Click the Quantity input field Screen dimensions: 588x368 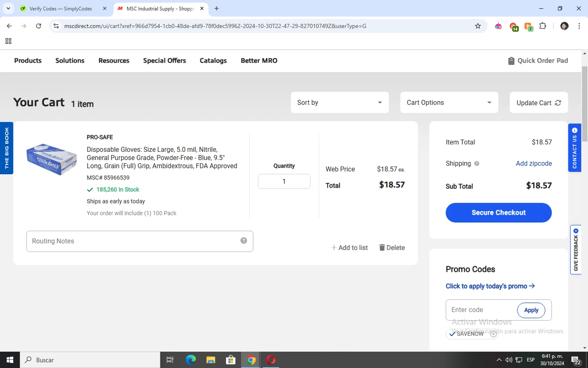pos(284,181)
